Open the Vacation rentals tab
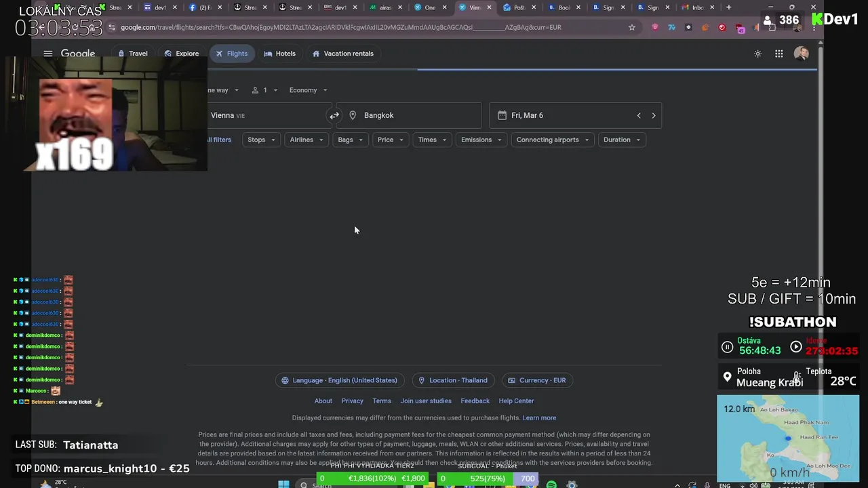Screen dimensions: 868x488 pos(342,54)
